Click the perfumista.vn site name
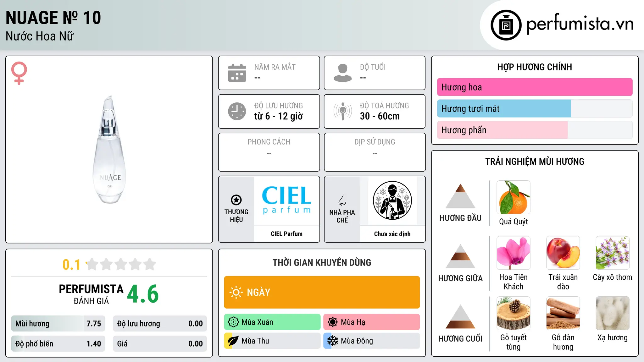The width and height of the screenshot is (644, 362). (x=580, y=24)
